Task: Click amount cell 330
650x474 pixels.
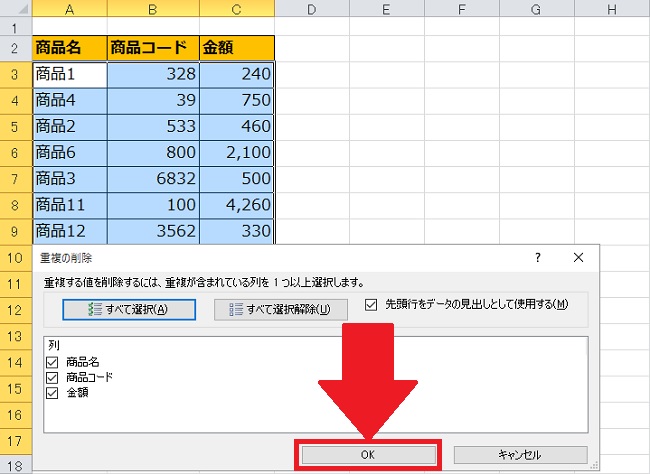Action: tap(237, 231)
